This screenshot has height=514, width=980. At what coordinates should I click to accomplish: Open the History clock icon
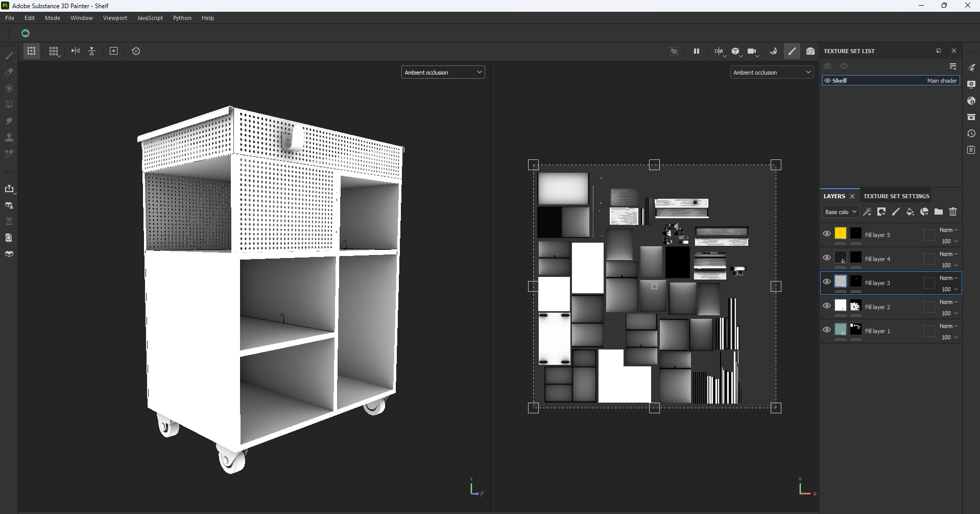(971, 133)
